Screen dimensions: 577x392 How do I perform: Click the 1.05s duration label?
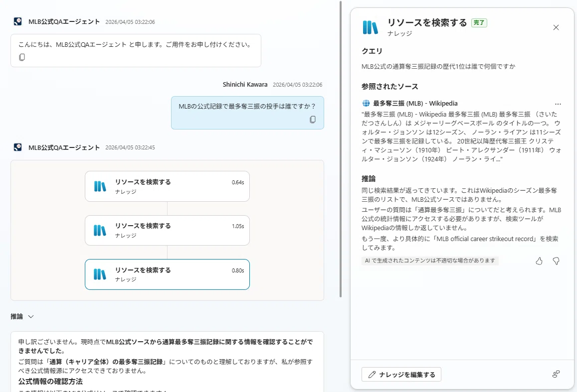(x=238, y=226)
